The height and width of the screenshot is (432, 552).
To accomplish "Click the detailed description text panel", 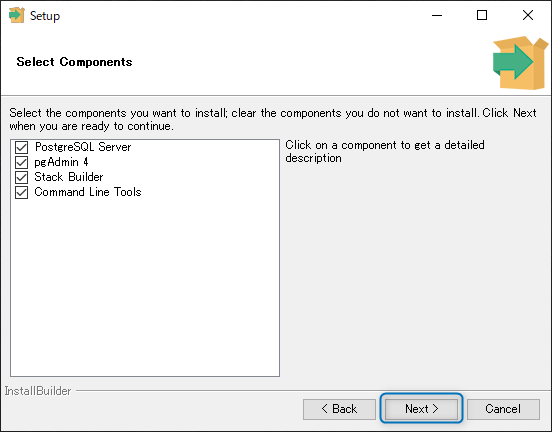I will click(385, 151).
